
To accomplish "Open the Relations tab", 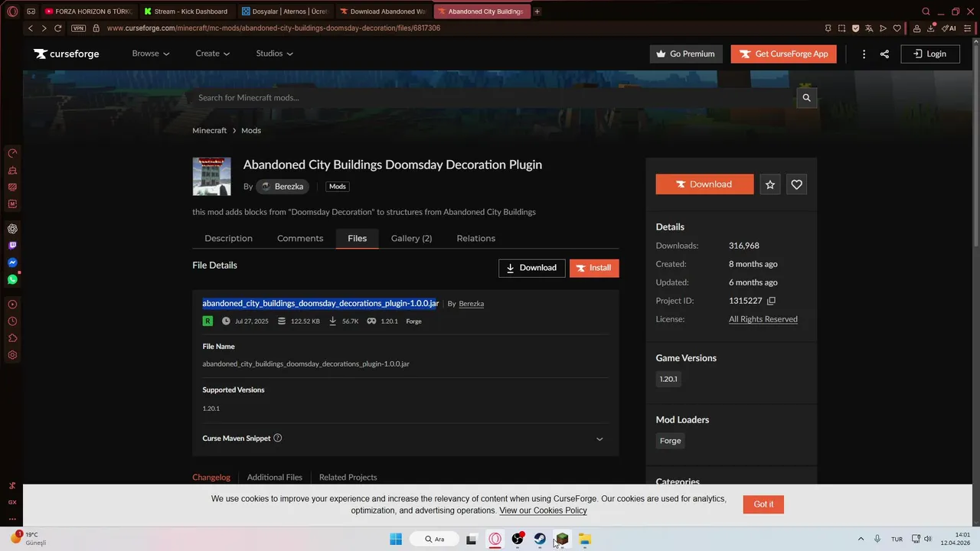I will pyautogui.click(x=476, y=238).
